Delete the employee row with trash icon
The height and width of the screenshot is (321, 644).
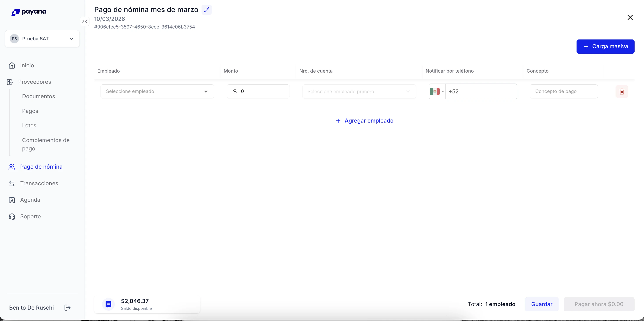point(622,92)
